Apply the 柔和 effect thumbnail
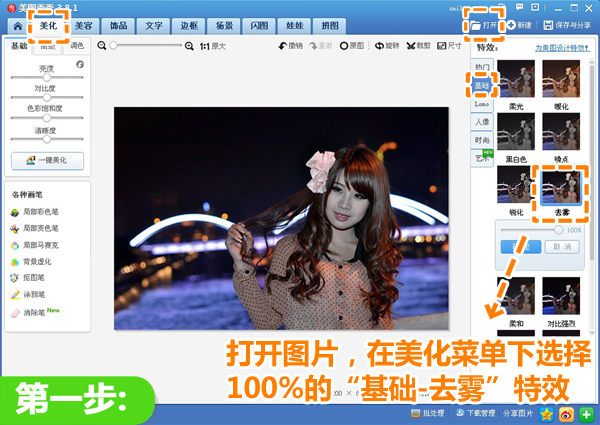 [x=516, y=296]
